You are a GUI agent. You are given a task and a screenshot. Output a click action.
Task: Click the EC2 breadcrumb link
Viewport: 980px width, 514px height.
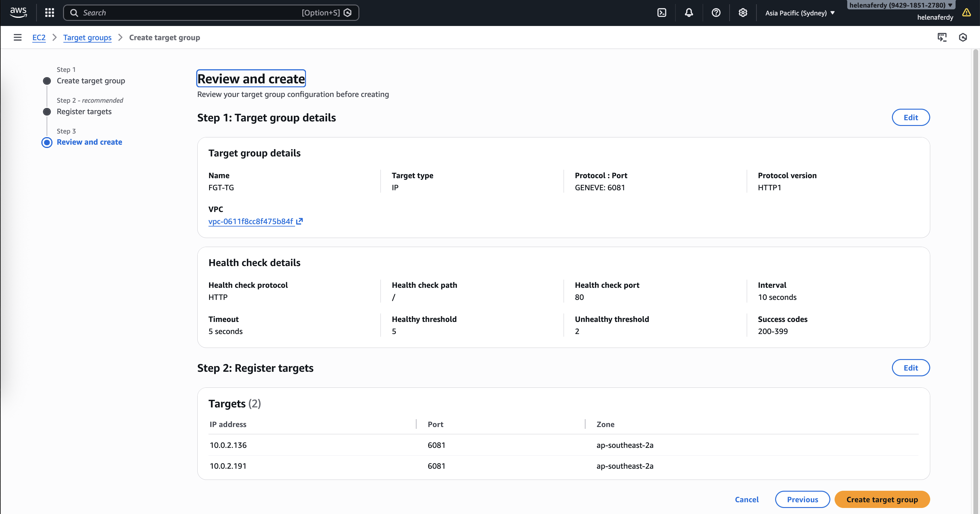(39, 37)
